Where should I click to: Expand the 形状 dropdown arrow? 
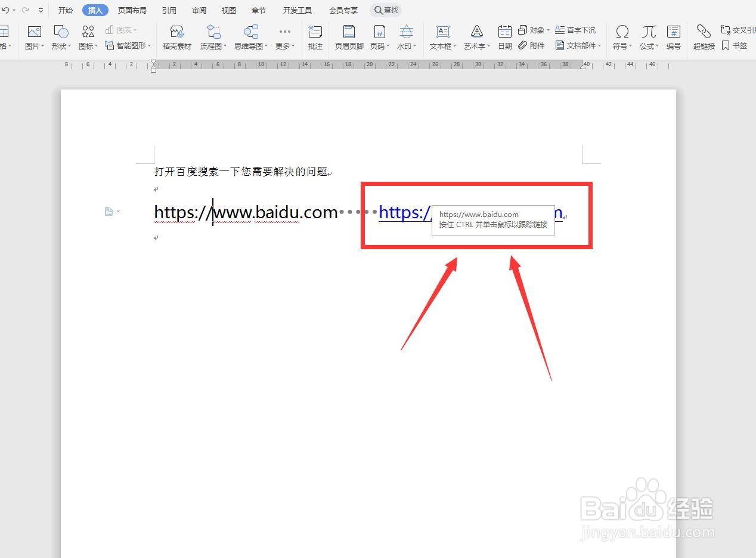(x=69, y=46)
